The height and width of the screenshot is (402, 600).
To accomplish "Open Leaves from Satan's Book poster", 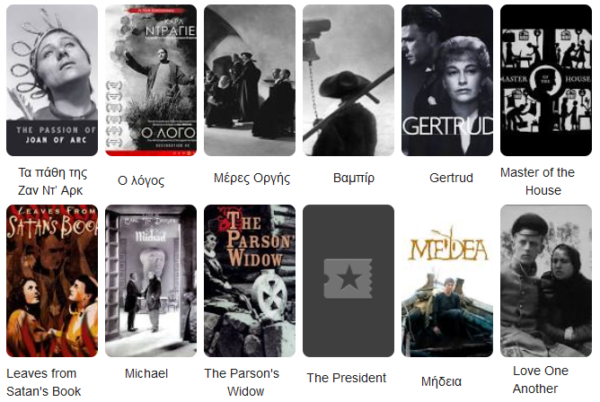I will [52, 281].
